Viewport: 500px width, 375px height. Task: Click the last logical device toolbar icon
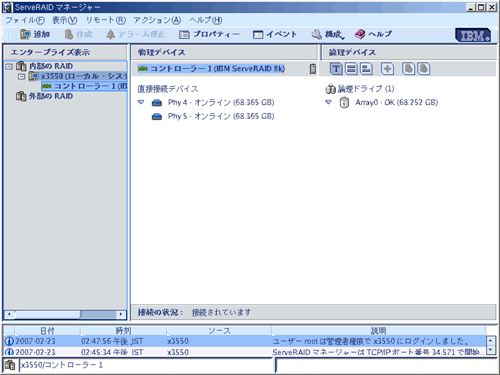[x=423, y=69]
